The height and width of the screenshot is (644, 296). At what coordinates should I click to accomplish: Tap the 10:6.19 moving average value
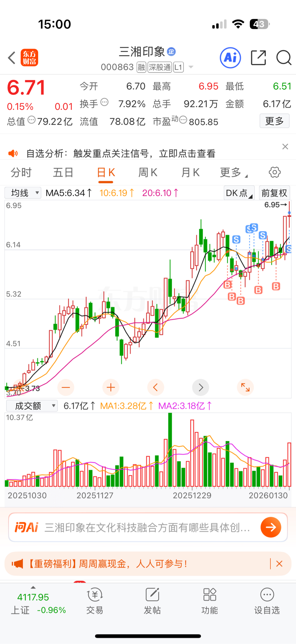(117, 193)
